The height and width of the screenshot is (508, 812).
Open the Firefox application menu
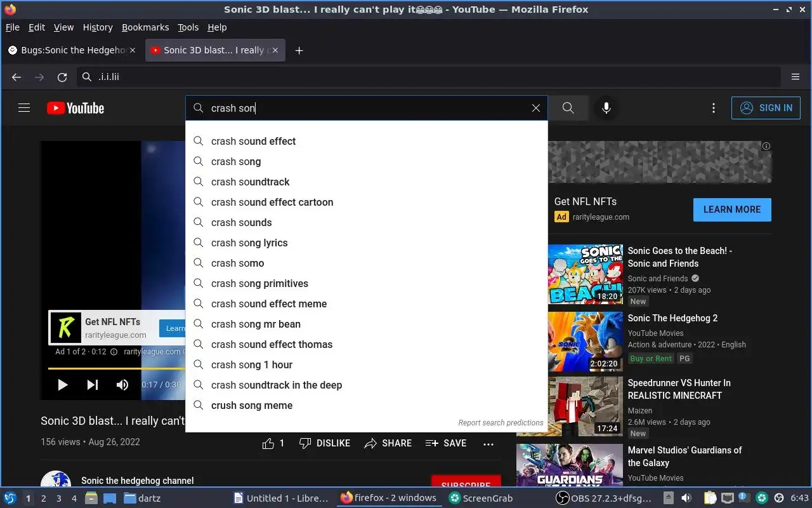pyautogui.click(x=796, y=77)
